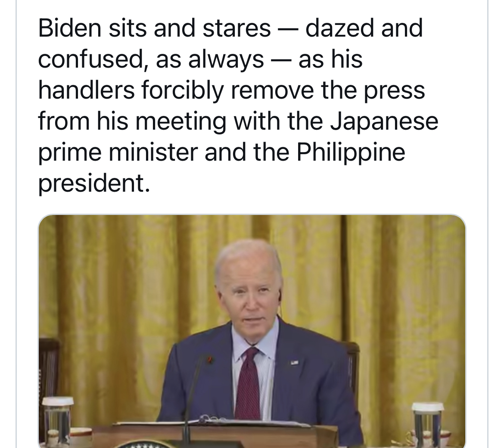
Task: Click the phrase "prime minister" in the tweet
Action: [118, 152]
